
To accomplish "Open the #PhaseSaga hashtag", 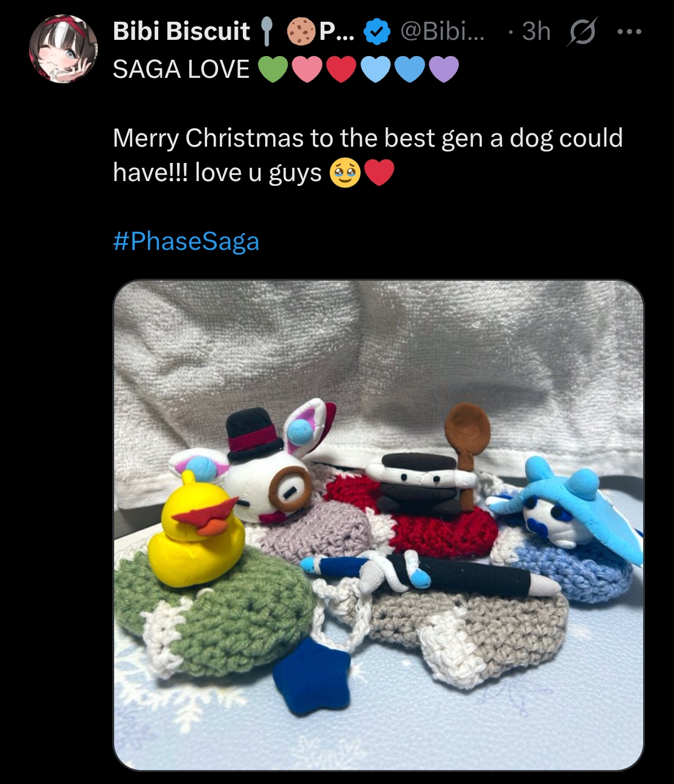I will click(x=186, y=241).
